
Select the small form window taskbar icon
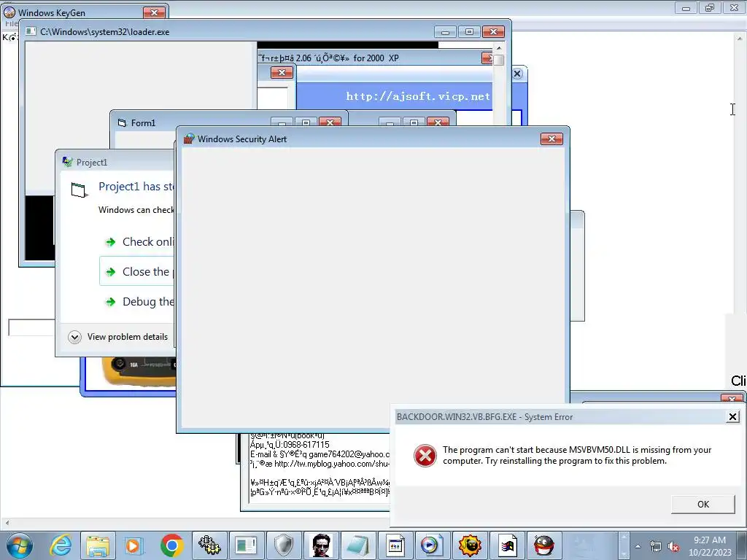click(x=395, y=545)
